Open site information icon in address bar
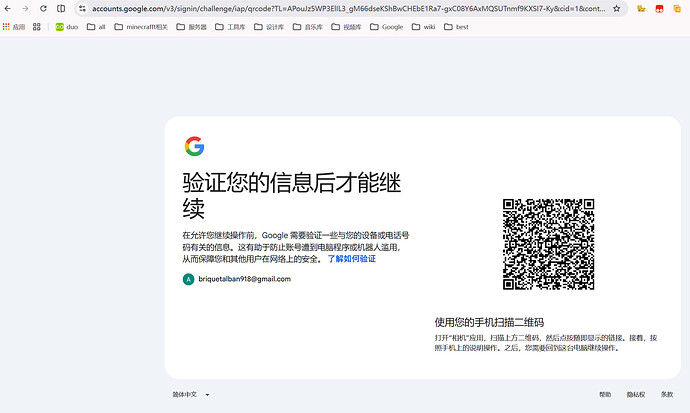The height and width of the screenshot is (413, 690). pos(82,8)
